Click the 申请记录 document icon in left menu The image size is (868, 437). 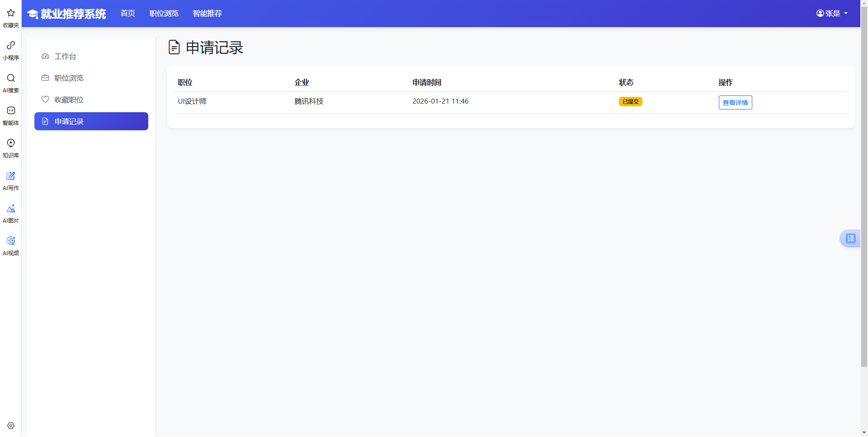45,121
